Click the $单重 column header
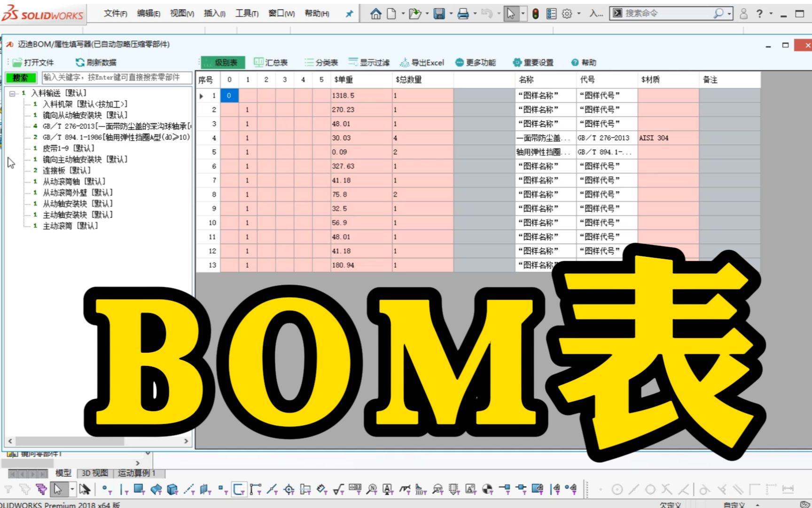Screen dimensions: 812x508 (361, 79)
